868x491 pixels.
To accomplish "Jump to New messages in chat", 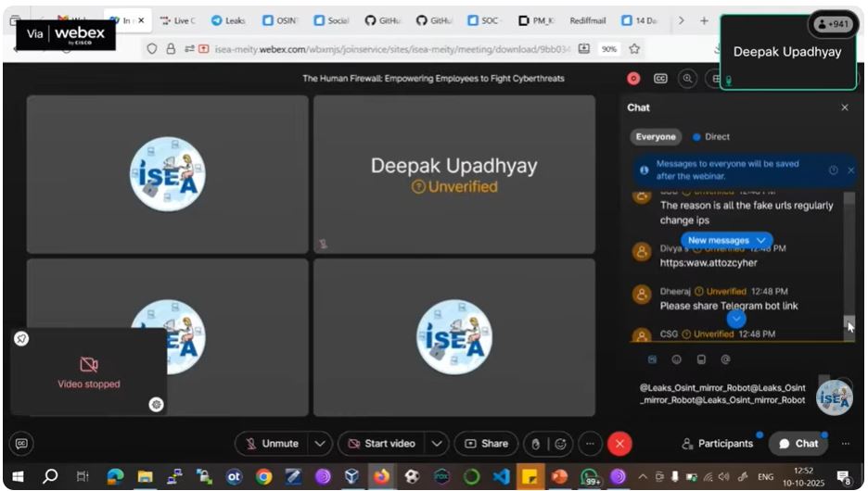I will tap(725, 241).
